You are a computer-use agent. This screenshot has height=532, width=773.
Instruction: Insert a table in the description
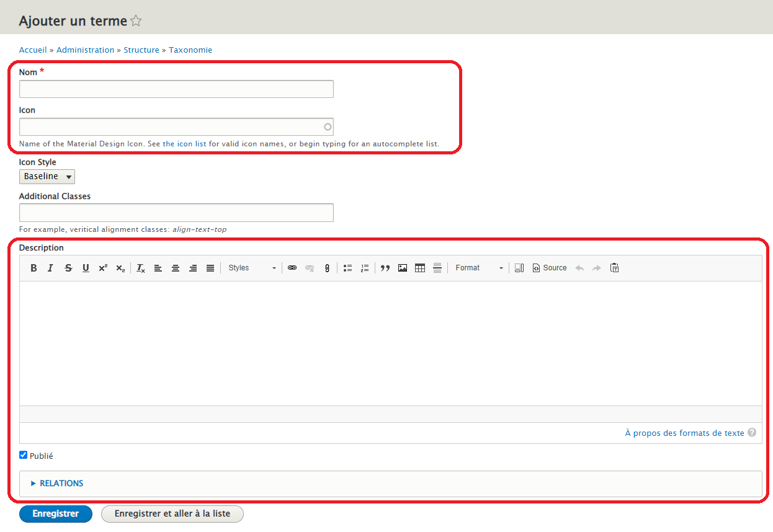pos(420,268)
